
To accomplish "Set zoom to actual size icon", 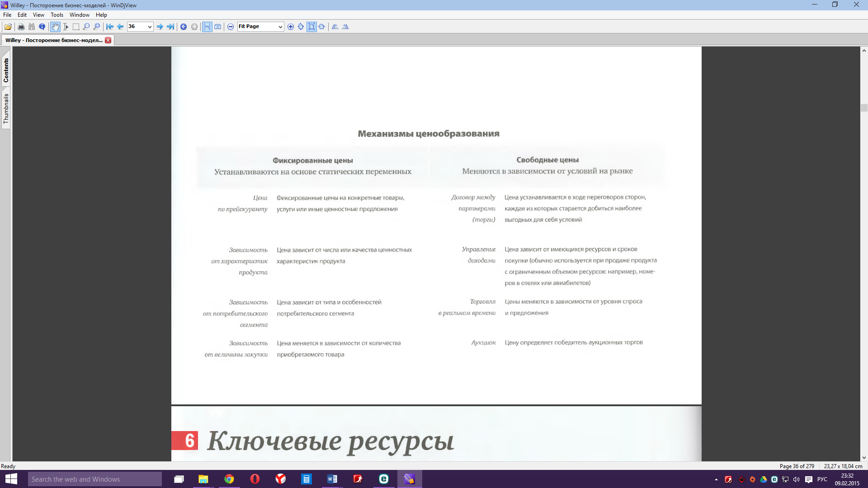I will 301,27.
